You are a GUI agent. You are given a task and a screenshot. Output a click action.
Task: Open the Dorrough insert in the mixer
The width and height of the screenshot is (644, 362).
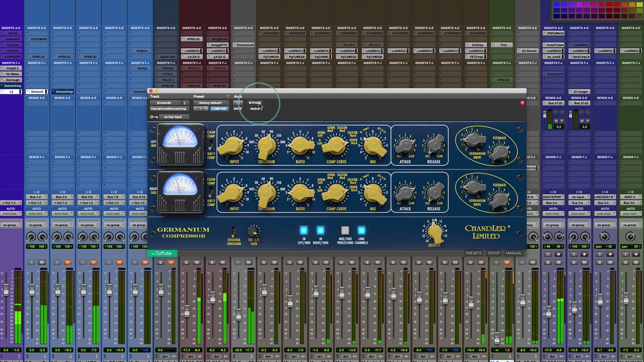coord(11,80)
